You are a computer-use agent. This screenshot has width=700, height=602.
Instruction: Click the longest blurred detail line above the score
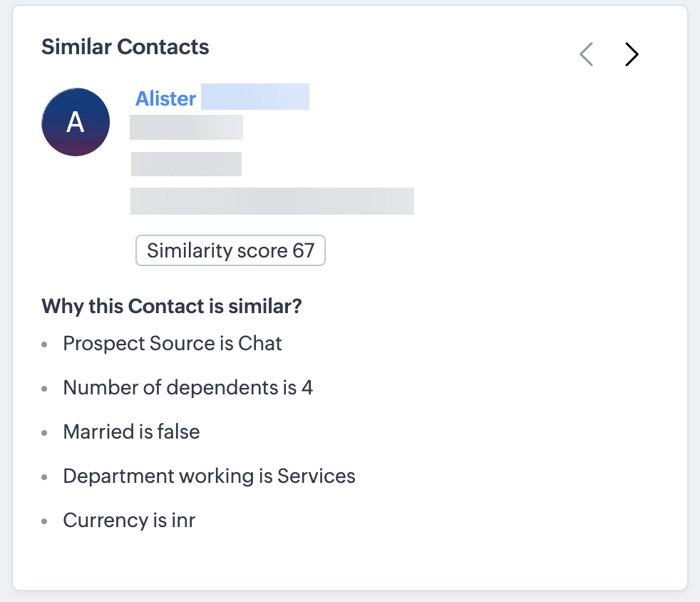tap(272, 201)
